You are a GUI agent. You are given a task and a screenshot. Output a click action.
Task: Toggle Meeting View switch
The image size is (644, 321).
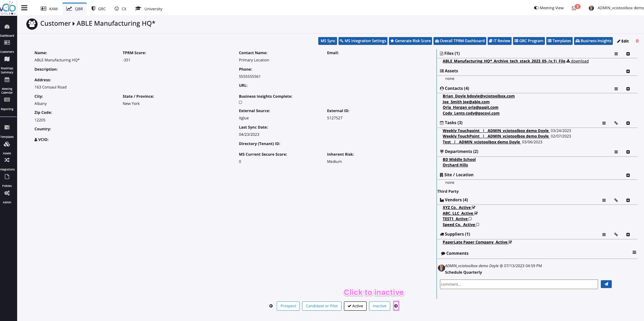click(536, 8)
